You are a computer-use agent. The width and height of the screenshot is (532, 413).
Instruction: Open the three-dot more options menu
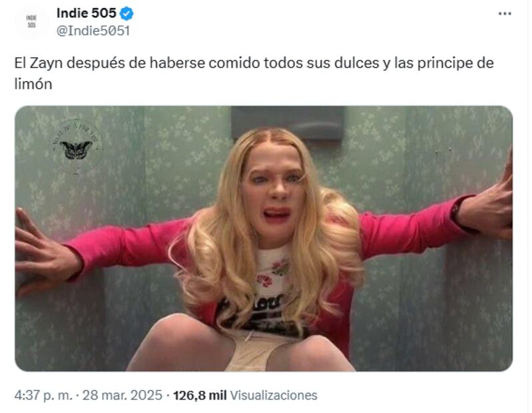pyautogui.click(x=505, y=13)
